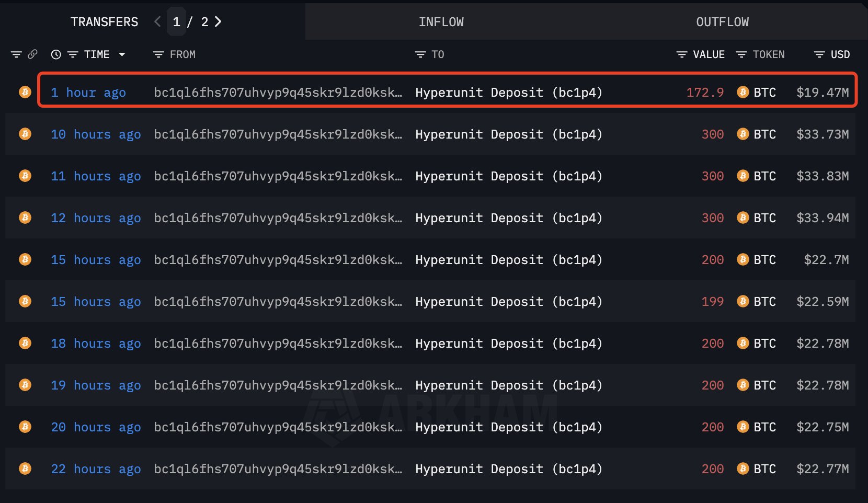Go to previous transfers page chevron

click(157, 21)
